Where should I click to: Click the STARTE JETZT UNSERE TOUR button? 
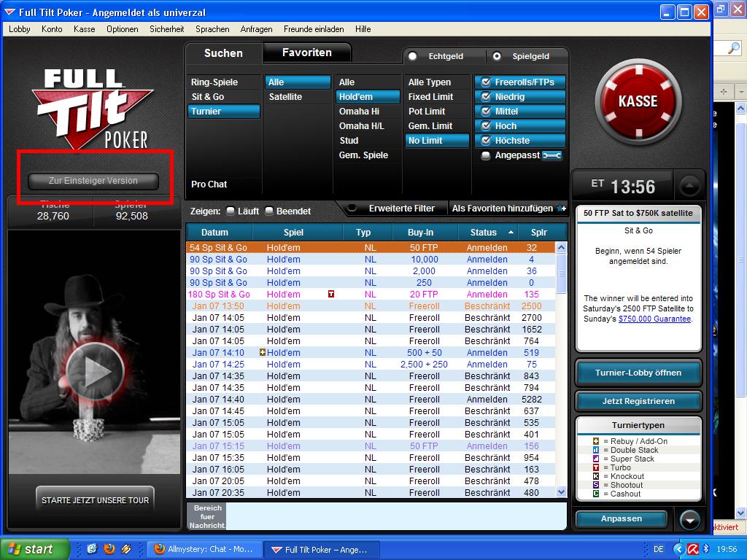tap(95, 500)
